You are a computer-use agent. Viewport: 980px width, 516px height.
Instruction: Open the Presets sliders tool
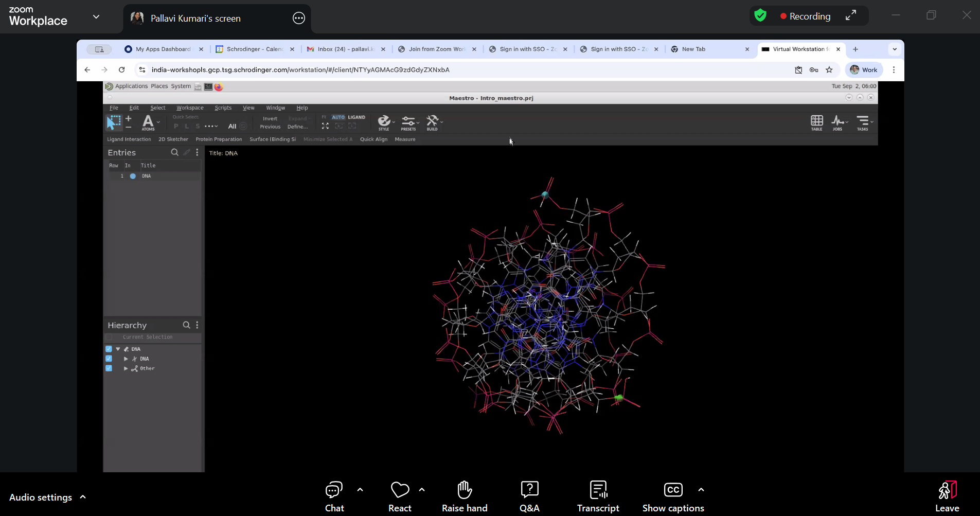click(408, 122)
